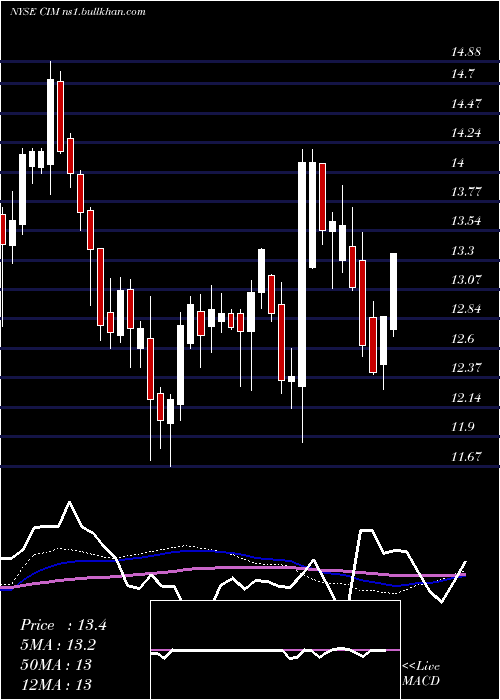Click the 12.14 price axis label
The width and height of the screenshot is (500, 700).
pos(466,397)
